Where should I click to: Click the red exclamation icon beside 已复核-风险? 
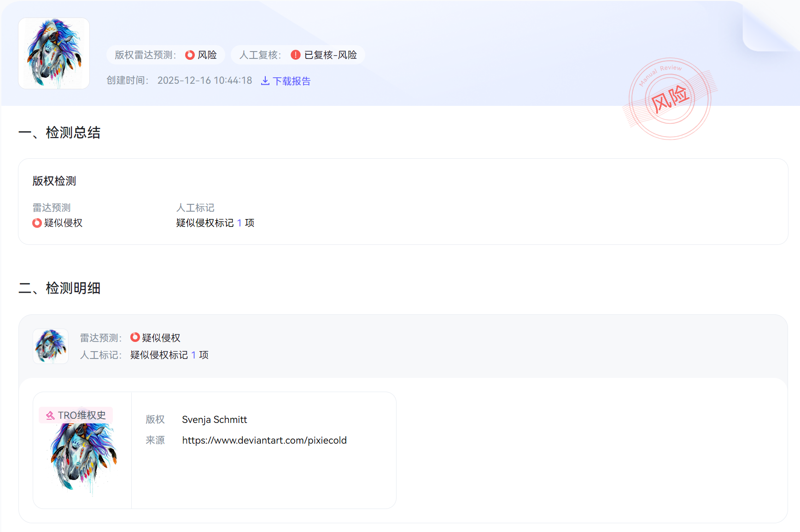click(296, 55)
